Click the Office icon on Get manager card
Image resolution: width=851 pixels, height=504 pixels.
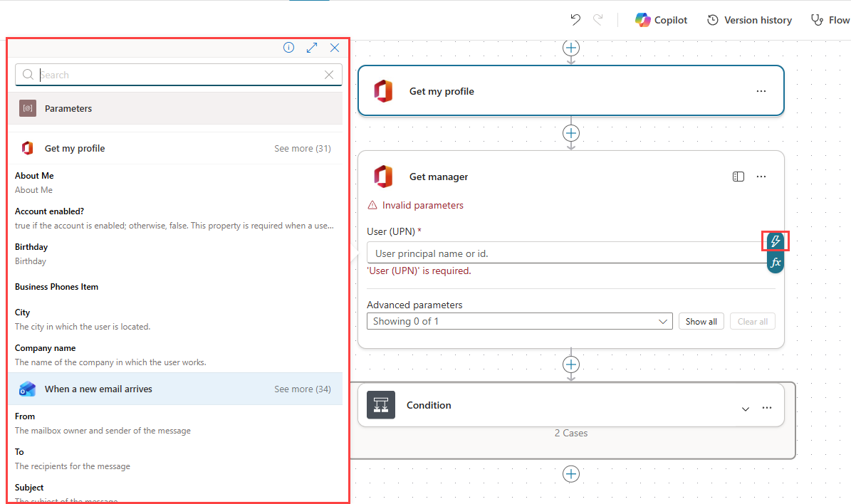[x=383, y=177]
